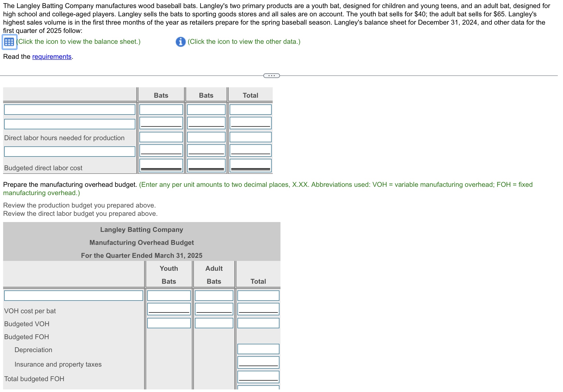Image resolution: width=563 pixels, height=392 pixels.
Task: Open the row label dropdown in overhead budget table
Action: [x=74, y=295]
